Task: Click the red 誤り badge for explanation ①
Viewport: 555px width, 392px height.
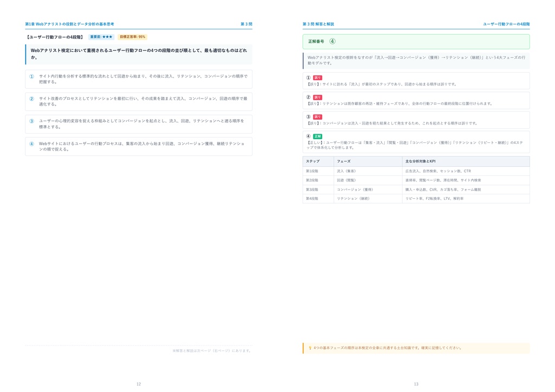Action: coord(318,78)
